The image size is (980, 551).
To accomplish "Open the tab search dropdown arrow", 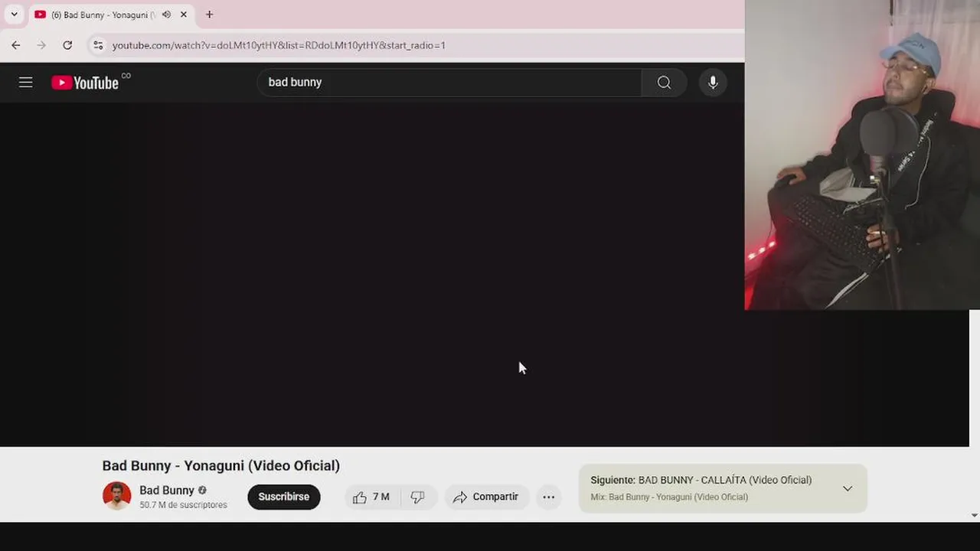I will pyautogui.click(x=14, y=15).
